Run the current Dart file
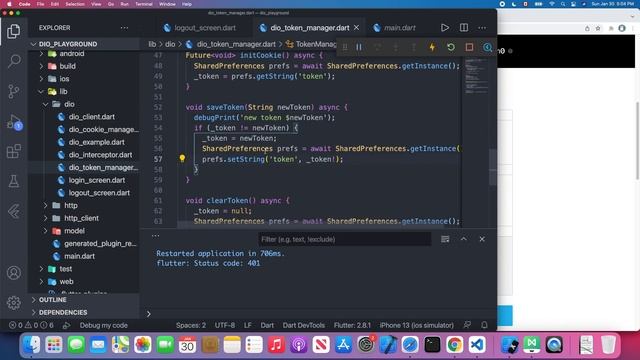Image resolution: width=640 pixels, height=360 pixels. 445,28
